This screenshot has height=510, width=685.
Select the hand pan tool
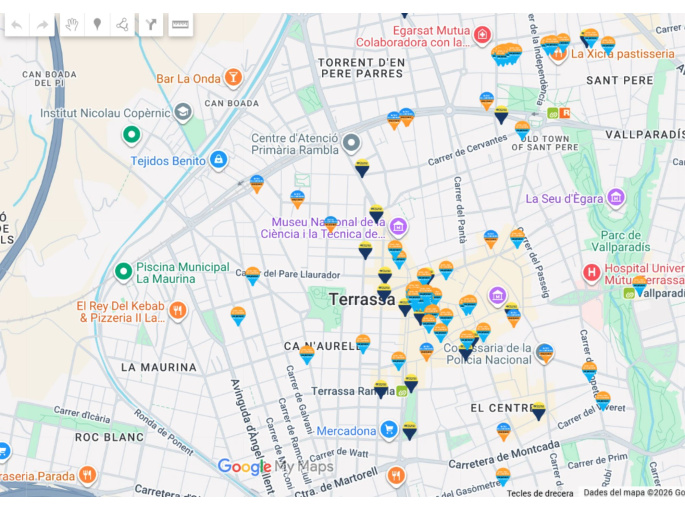click(72, 25)
